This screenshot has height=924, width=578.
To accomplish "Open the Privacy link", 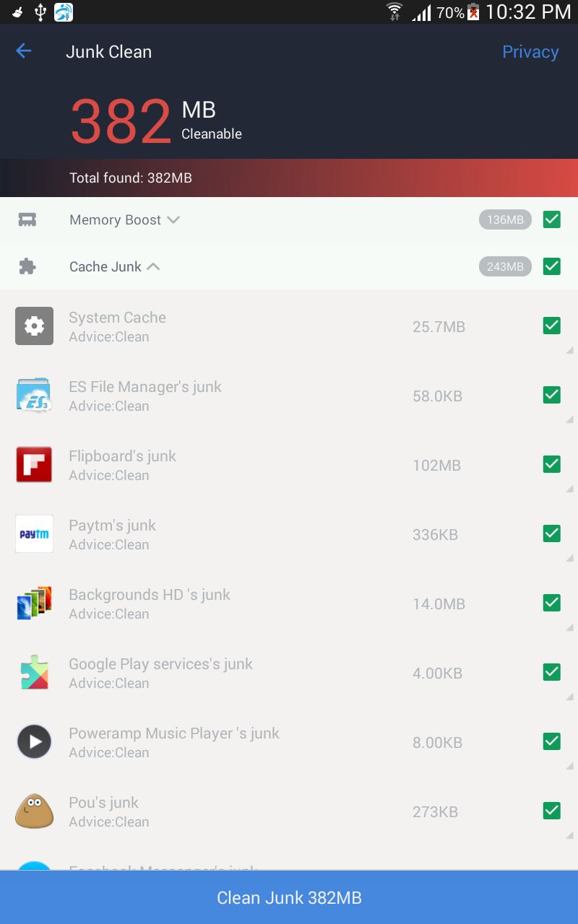I will coord(530,52).
